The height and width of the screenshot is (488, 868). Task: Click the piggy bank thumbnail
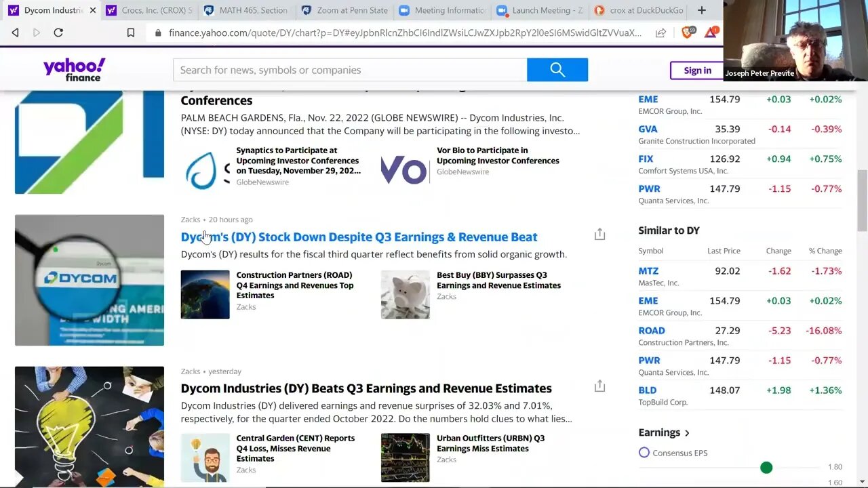click(x=405, y=294)
